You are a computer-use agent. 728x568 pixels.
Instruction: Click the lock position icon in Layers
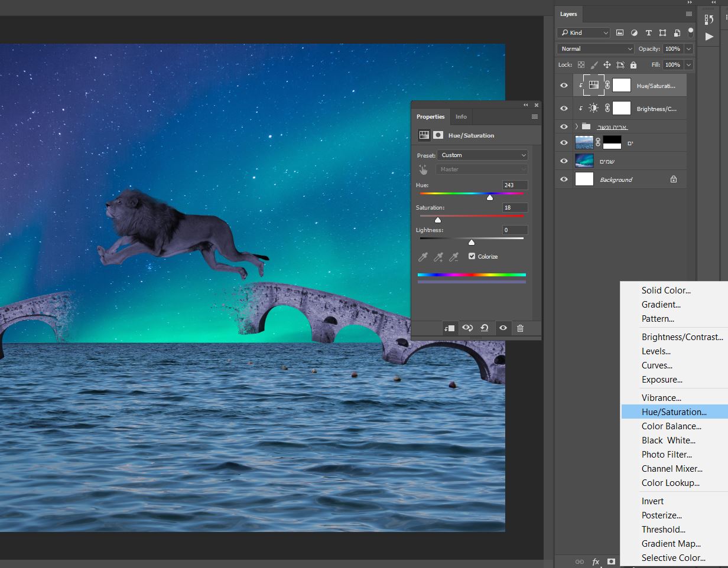pyautogui.click(x=607, y=65)
